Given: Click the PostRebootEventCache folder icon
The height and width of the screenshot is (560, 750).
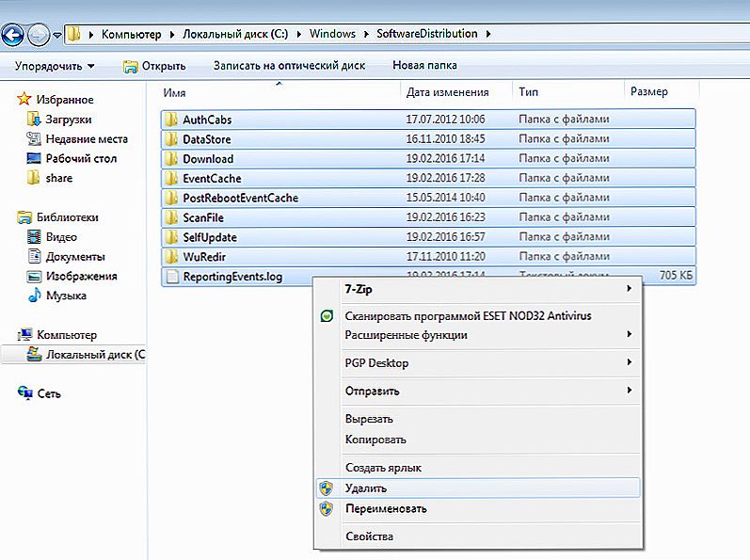Looking at the screenshot, I should [x=171, y=198].
